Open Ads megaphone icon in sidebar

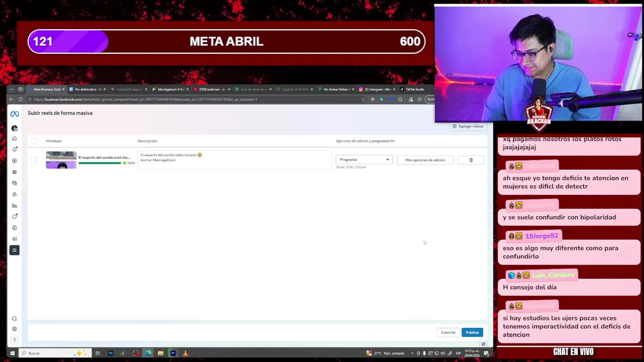15,239
